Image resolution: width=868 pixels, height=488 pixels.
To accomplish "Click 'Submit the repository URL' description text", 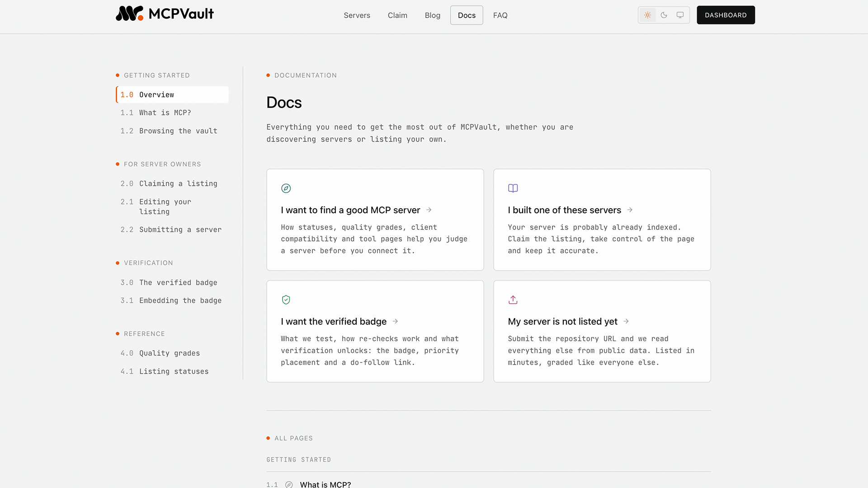I will 601,351.
